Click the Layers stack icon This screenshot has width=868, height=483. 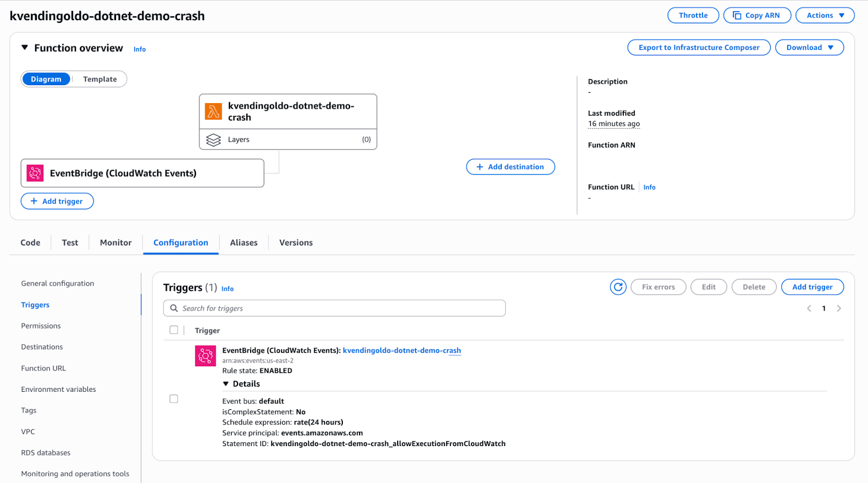pos(213,140)
